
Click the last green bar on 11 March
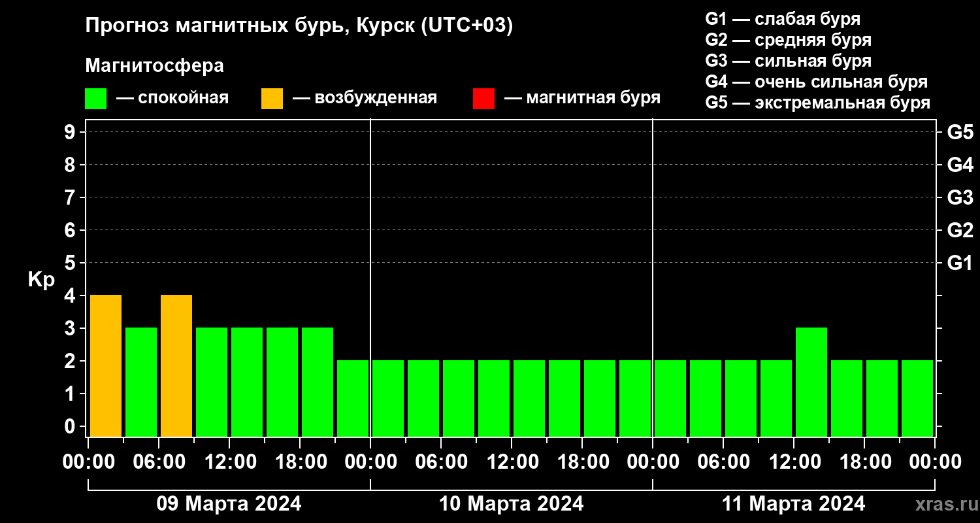(x=917, y=398)
